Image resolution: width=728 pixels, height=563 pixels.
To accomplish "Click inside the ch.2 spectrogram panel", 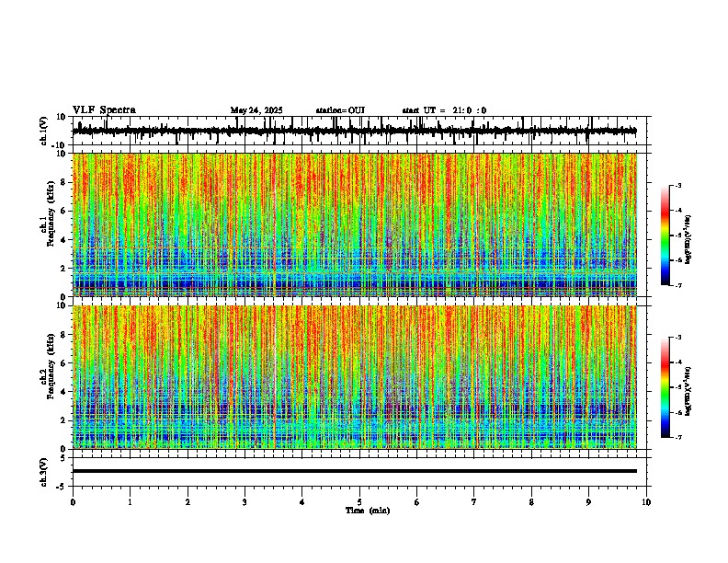I will click(x=355, y=377).
